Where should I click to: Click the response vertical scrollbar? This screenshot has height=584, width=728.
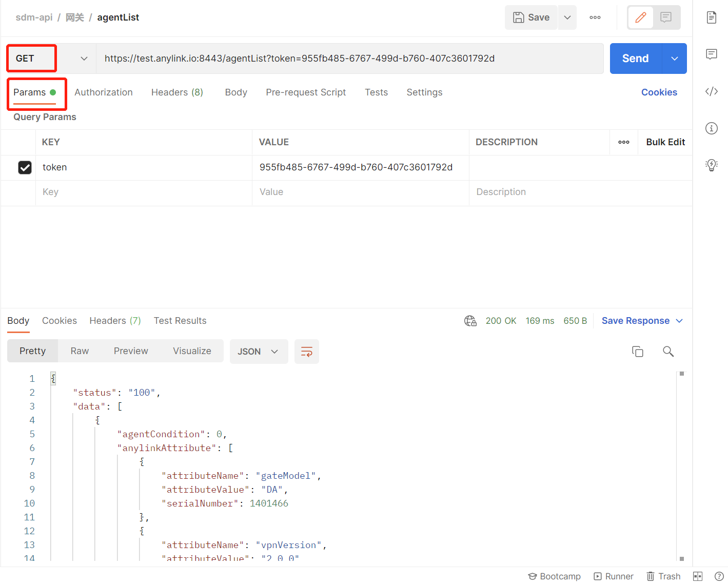point(681,466)
